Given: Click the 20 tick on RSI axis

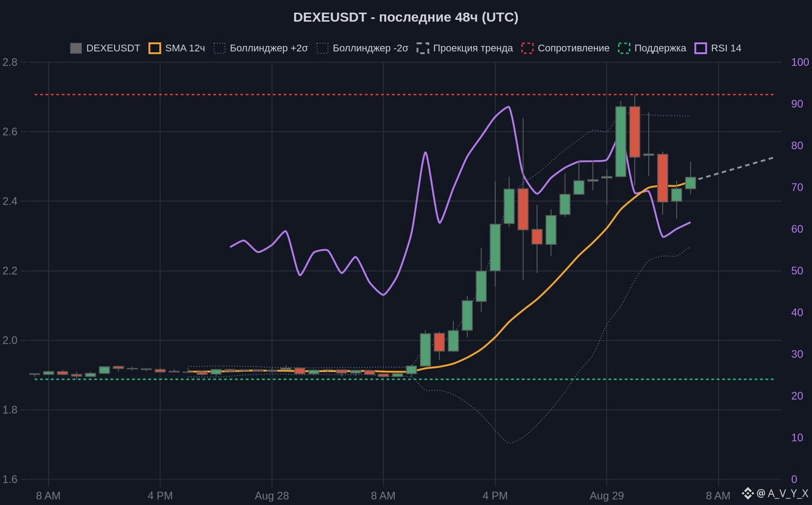Looking at the screenshot, I should 797,396.
